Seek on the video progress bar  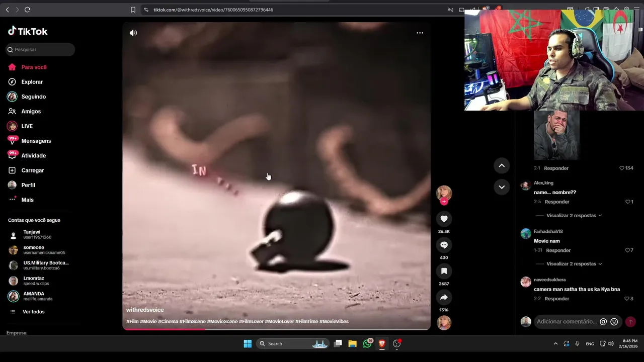[x=276, y=329]
